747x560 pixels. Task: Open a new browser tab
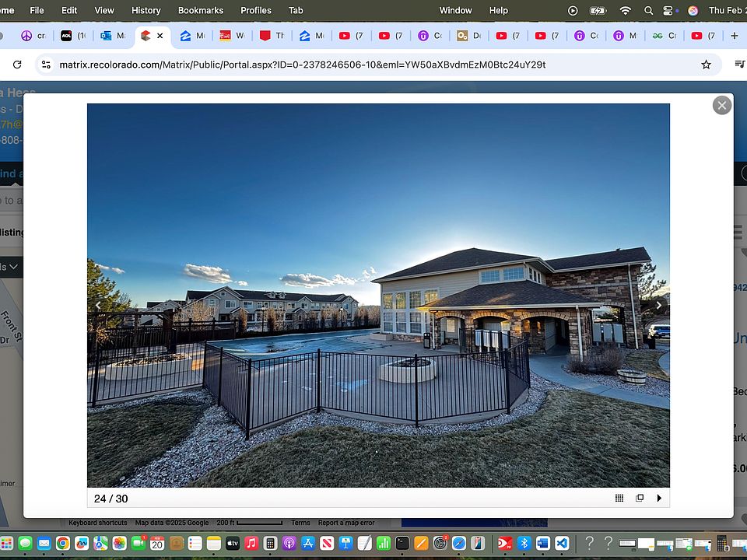point(734,36)
